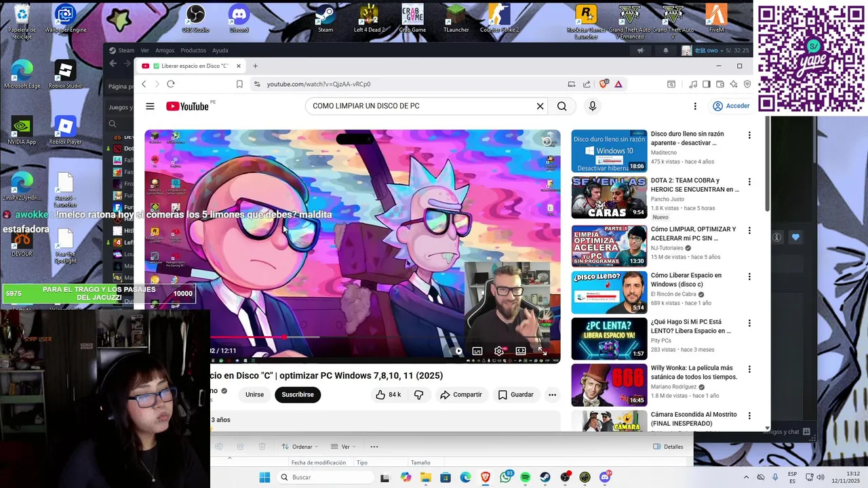Viewport: 868px width, 488px height.
Task: Open Brave Wallet toolbar icon
Action: pos(720,84)
